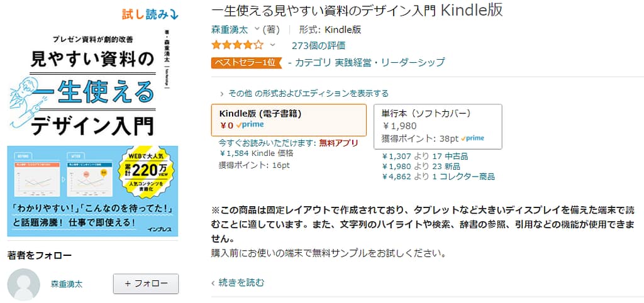This screenshot has height=303, width=644.
Task: Select the 単行本 (ソフトカバー) format tab
Action: click(x=438, y=126)
